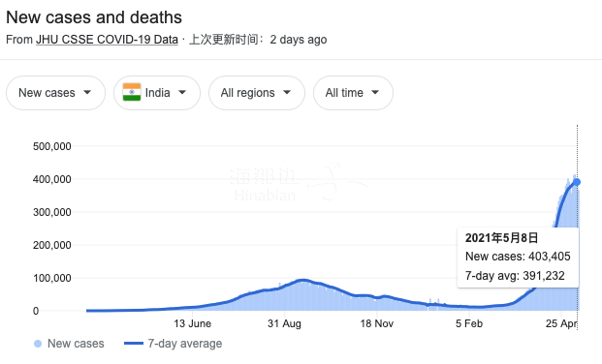This screenshot has height=364, width=602.
Task: Open the All time range dropdown
Action: point(353,93)
